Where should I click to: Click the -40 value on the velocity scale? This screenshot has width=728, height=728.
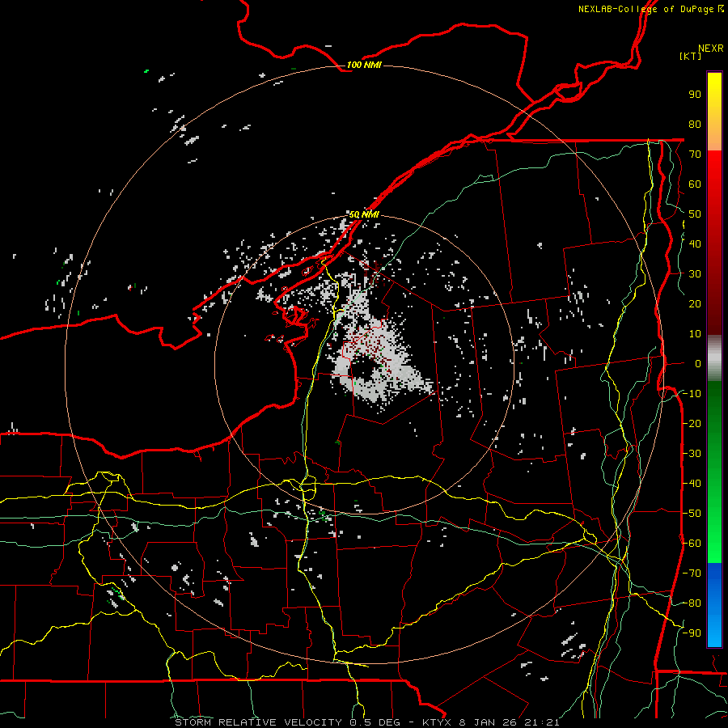pos(692,484)
